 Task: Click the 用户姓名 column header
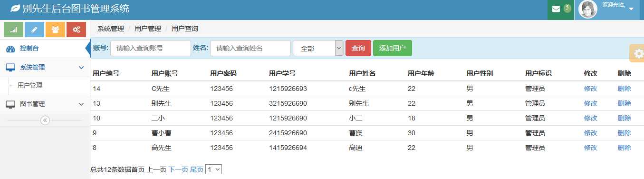[x=362, y=73]
